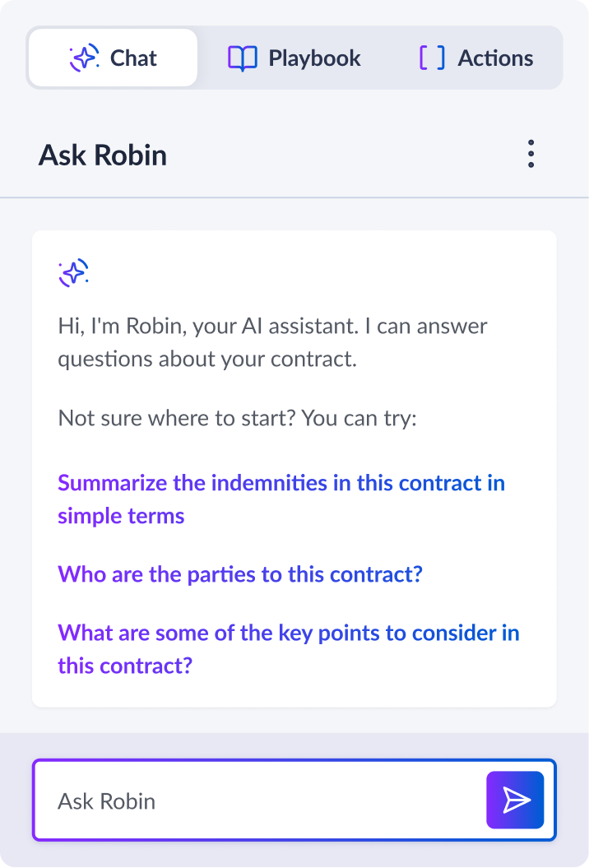Choose the 'key points to consider' suggestion
Viewport: 589px width, 868px height.
(x=288, y=634)
